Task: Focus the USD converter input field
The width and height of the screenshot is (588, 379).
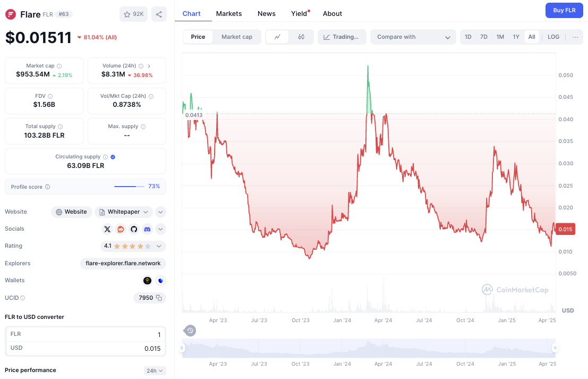Action: pyautogui.click(x=86, y=348)
